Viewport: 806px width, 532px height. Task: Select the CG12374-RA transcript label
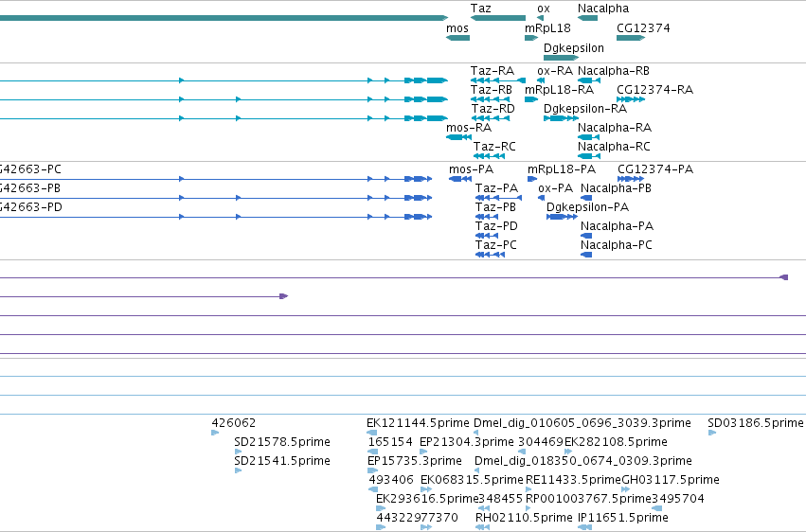click(x=654, y=89)
